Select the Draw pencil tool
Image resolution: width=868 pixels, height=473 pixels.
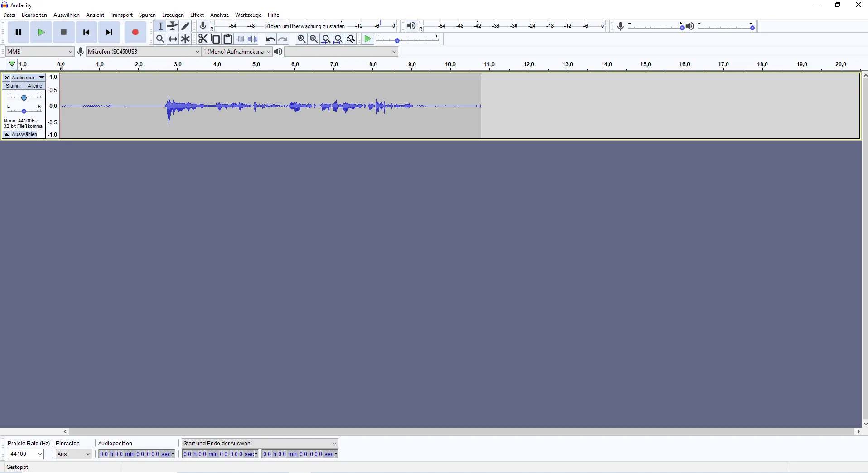click(185, 26)
